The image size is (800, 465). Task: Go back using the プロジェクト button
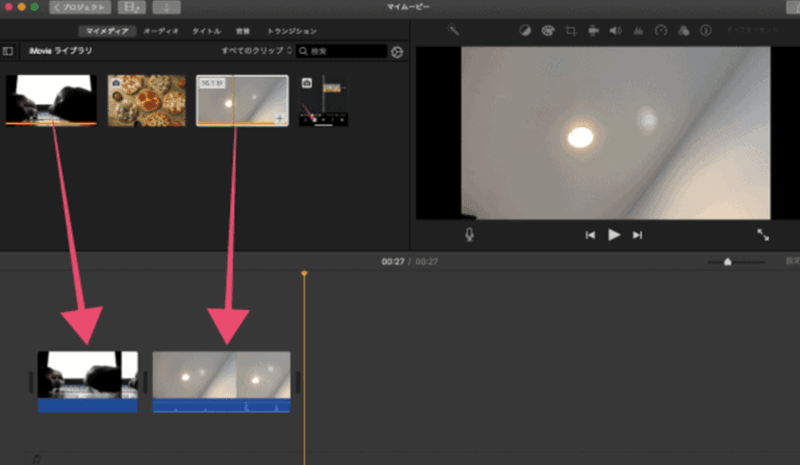[x=82, y=7]
